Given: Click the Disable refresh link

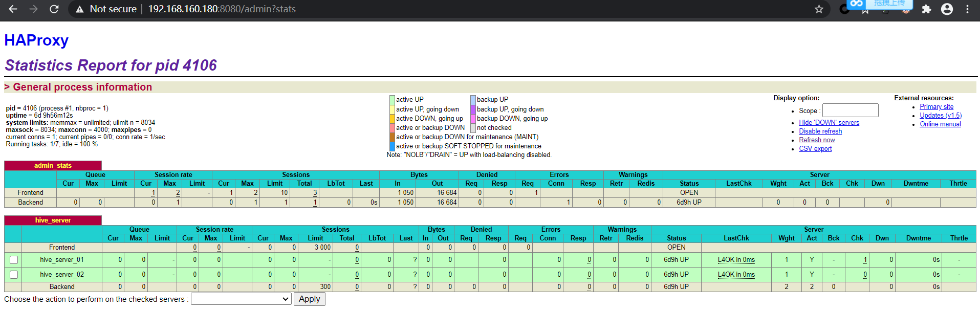Looking at the screenshot, I should point(820,131).
